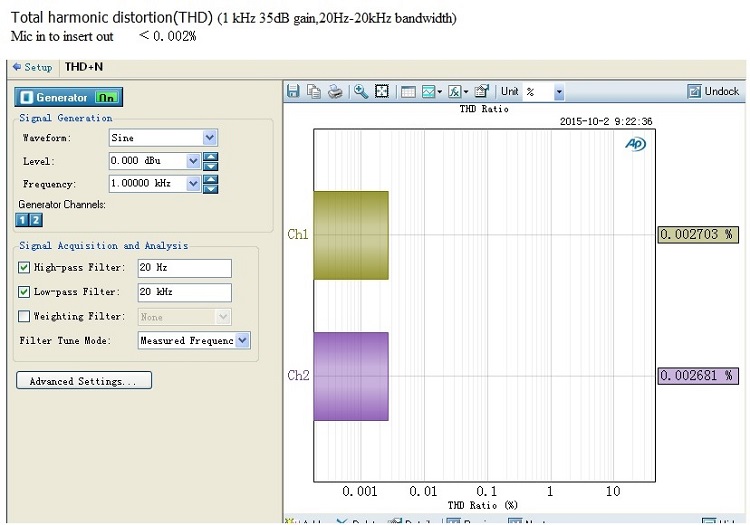Viewport: 750px width, 525px height.
Task: Open the Waveform dropdown
Action: (x=209, y=137)
